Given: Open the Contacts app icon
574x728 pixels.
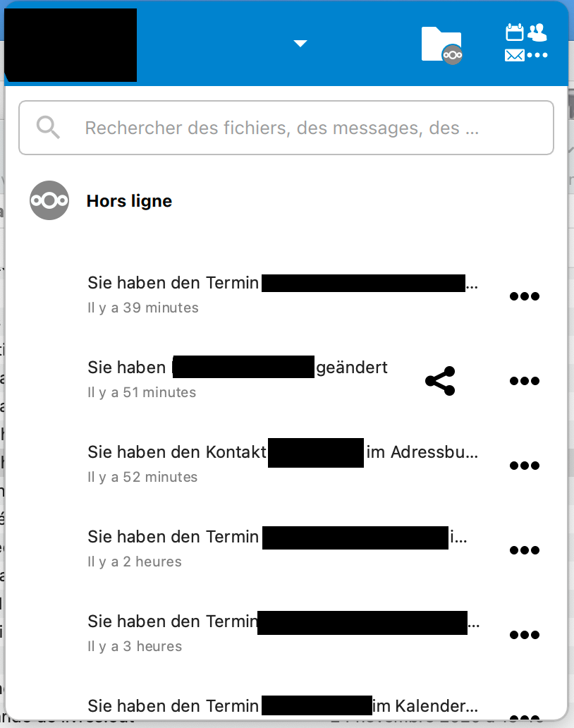Looking at the screenshot, I should (x=538, y=32).
